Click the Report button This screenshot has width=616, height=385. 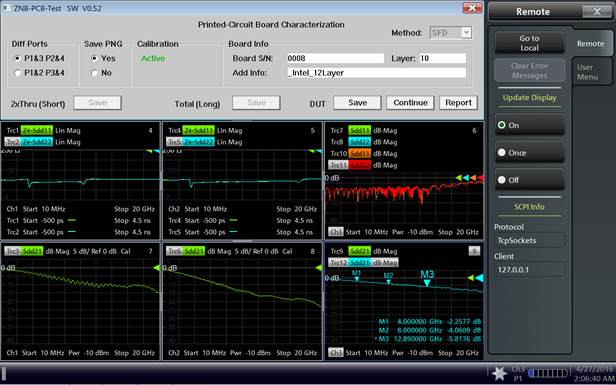click(x=458, y=103)
